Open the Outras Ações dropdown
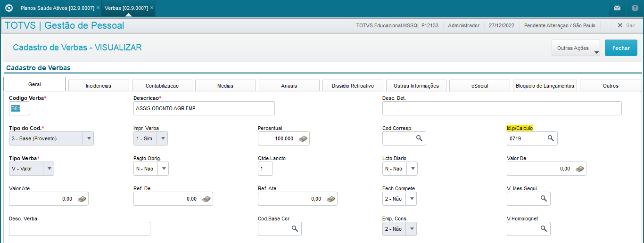The width and height of the screenshot is (644, 243). [576, 48]
